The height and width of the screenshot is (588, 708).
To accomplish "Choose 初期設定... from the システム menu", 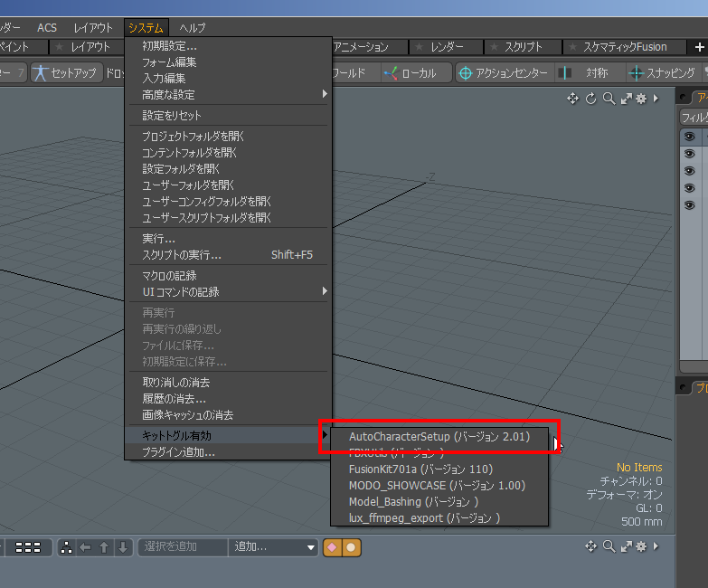I will click(229, 46).
